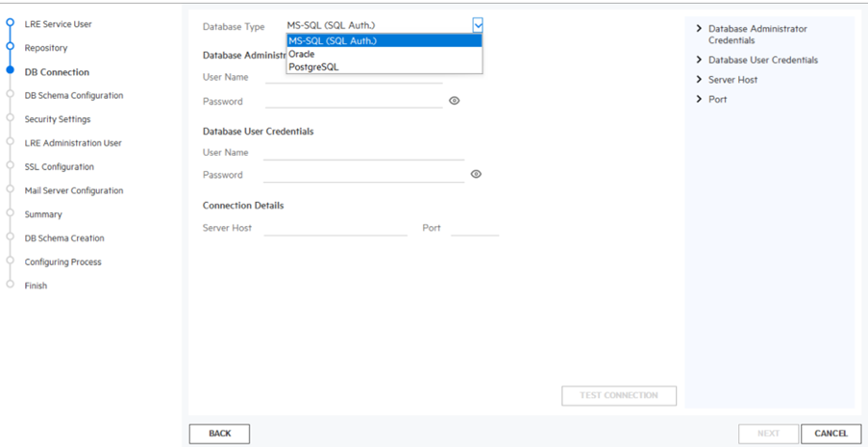This screenshot has width=868, height=447.
Task: Select DB Schema Configuration step
Action: point(74,96)
